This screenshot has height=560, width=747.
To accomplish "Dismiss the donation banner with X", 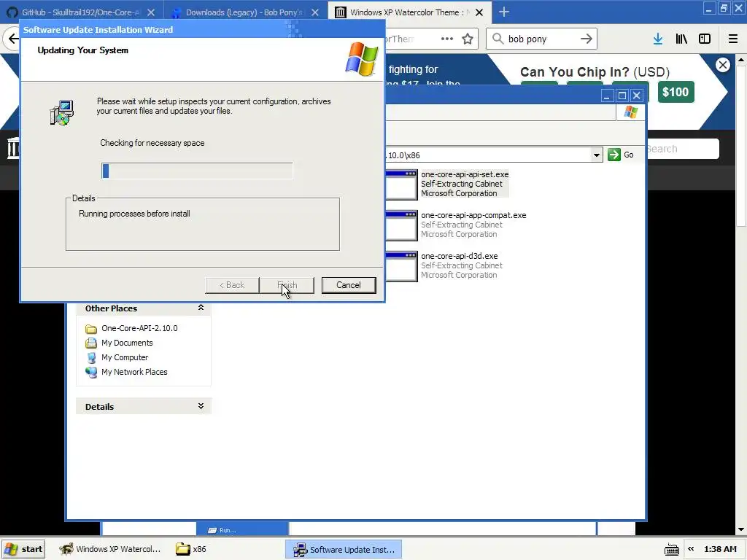I will (x=723, y=65).
